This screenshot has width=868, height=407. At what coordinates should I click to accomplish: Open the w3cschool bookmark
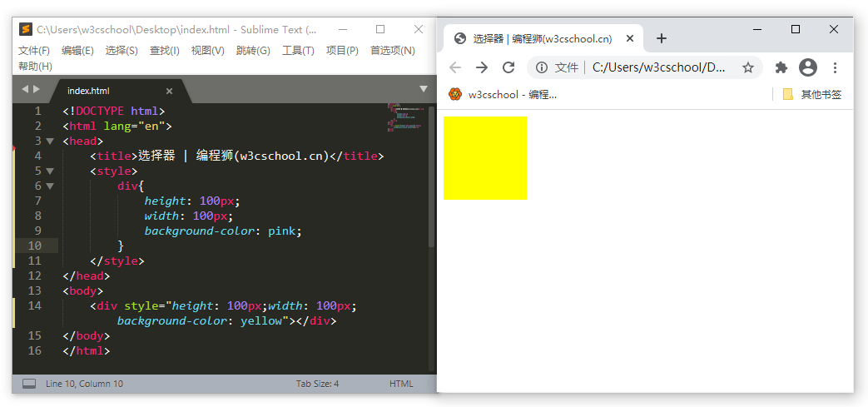point(503,94)
